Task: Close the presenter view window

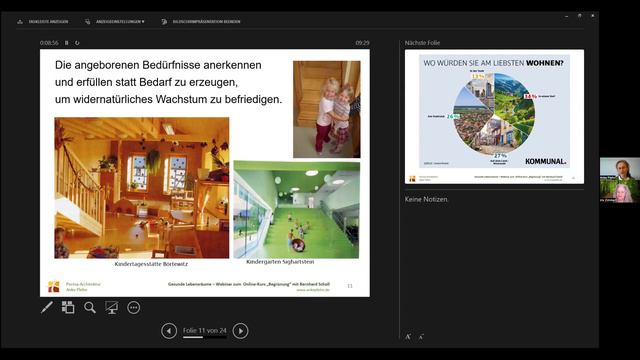Action: [593, 16]
